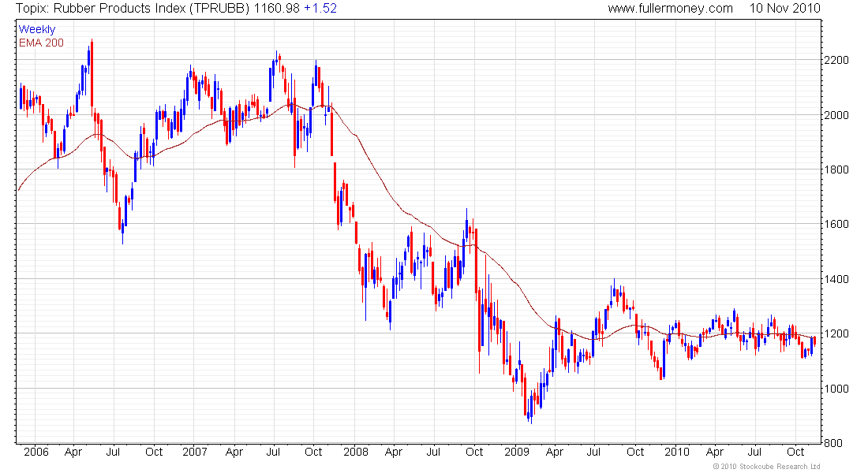Click the '© 2010 Stockcube Research Ltd' copyright text

coord(767,467)
